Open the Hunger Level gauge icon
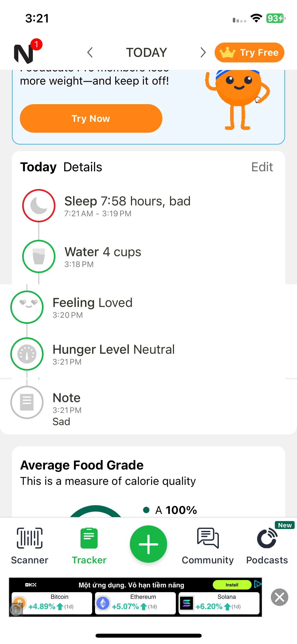The width and height of the screenshot is (297, 644). coord(27,354)
